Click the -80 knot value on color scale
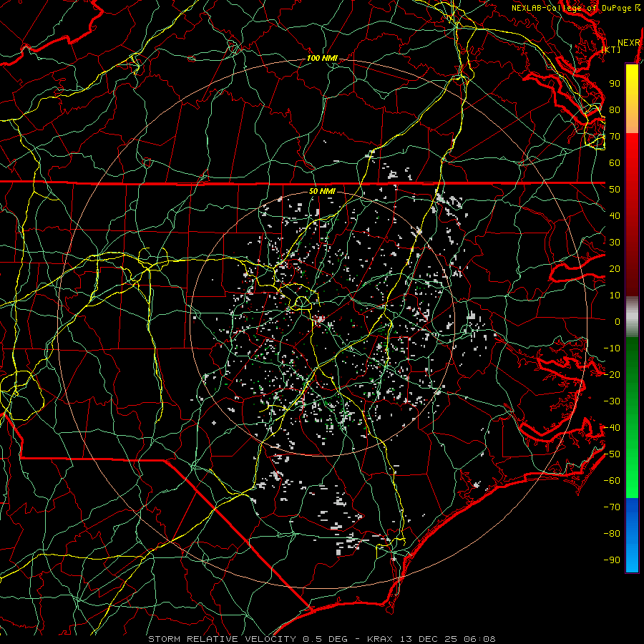This screenshot has height=644, width=644. click(x=612, y=534)
